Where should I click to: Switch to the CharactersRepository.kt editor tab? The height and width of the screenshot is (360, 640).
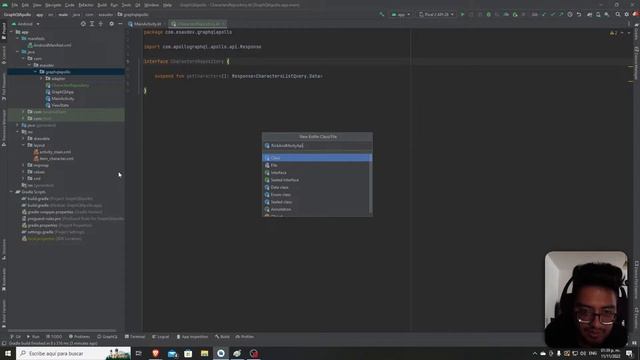tap(198, 24)
